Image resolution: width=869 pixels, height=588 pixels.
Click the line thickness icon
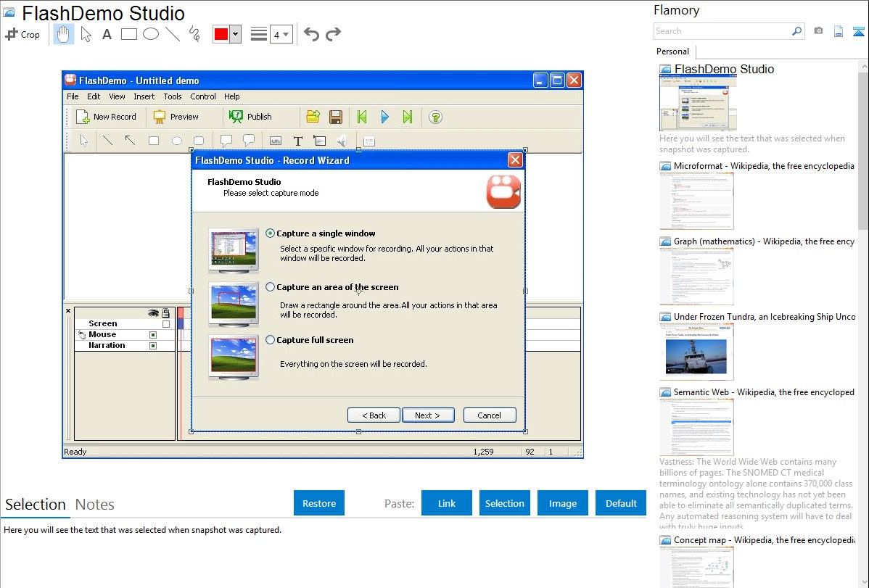(x=259, y=34)
